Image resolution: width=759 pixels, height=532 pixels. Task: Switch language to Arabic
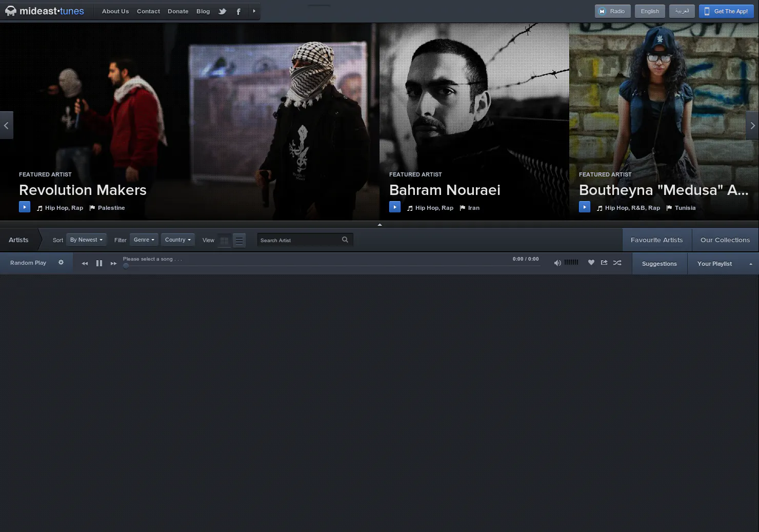click(x=682, y=11)
